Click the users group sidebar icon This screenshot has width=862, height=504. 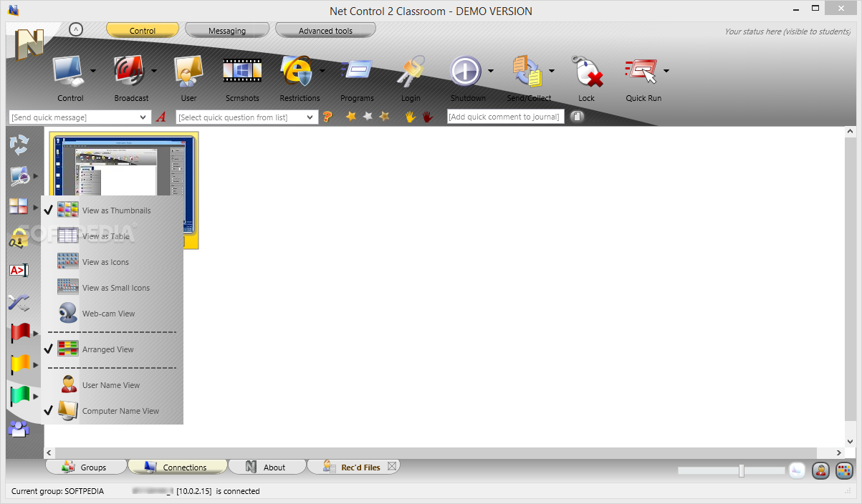19,429
